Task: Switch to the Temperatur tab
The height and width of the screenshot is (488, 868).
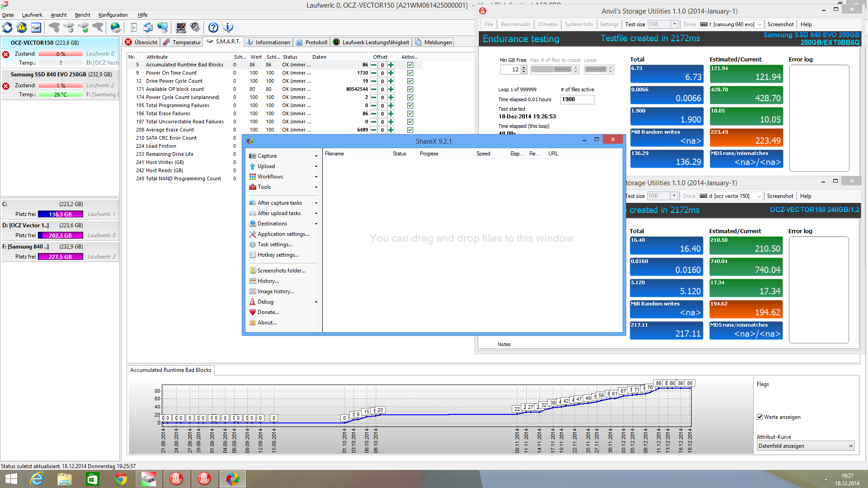Action: [x=182, y=42]
